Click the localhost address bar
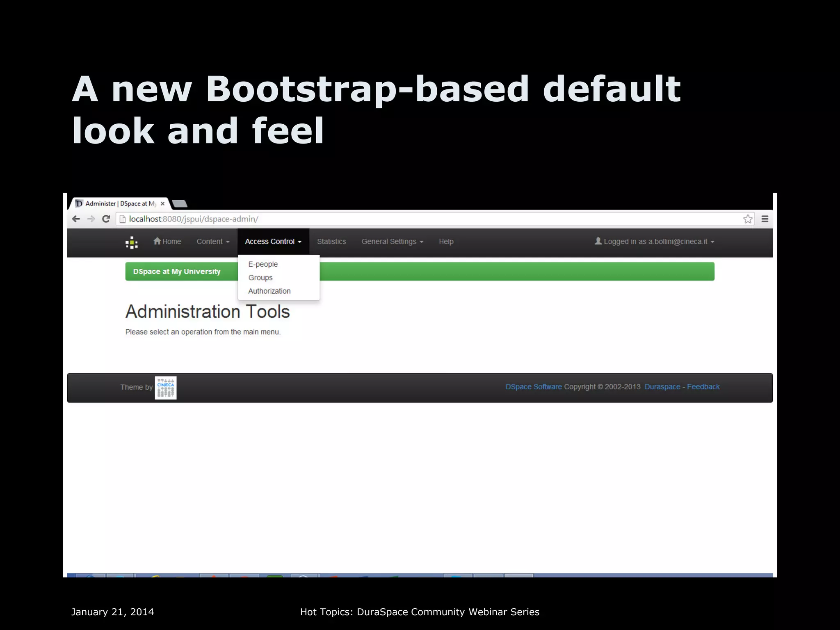Screen dimensions: 840x630 tap(435, 219)
